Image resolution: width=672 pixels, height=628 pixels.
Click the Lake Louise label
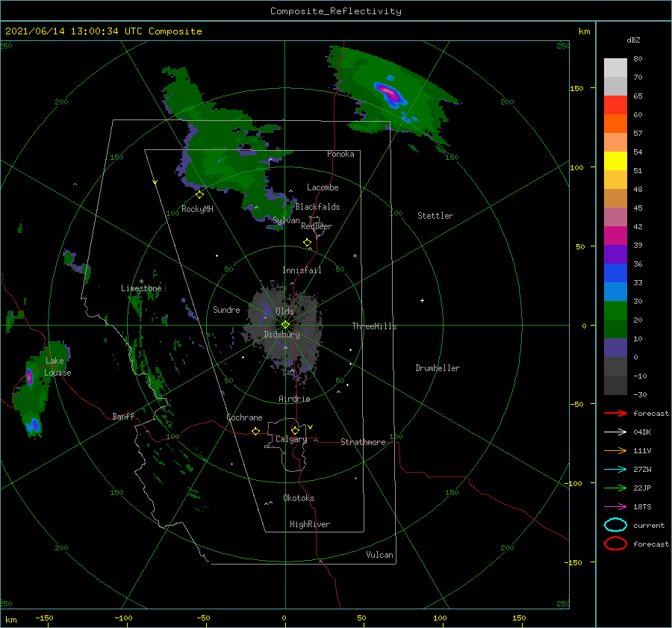click(57, 367)
